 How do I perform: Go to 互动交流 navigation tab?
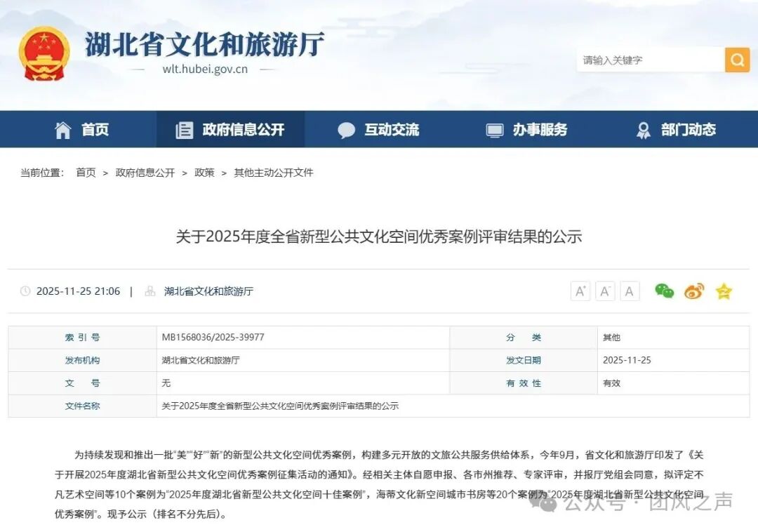click(x=378, y=130)
